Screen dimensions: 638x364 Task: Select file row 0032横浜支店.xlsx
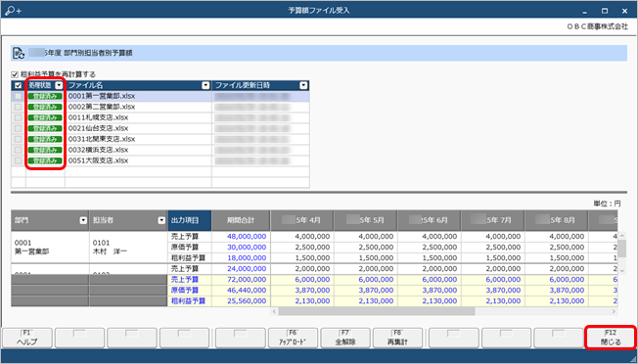[160, 150]
